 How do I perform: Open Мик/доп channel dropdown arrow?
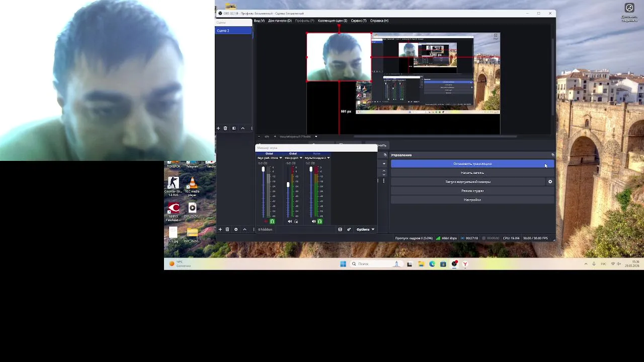301,158
